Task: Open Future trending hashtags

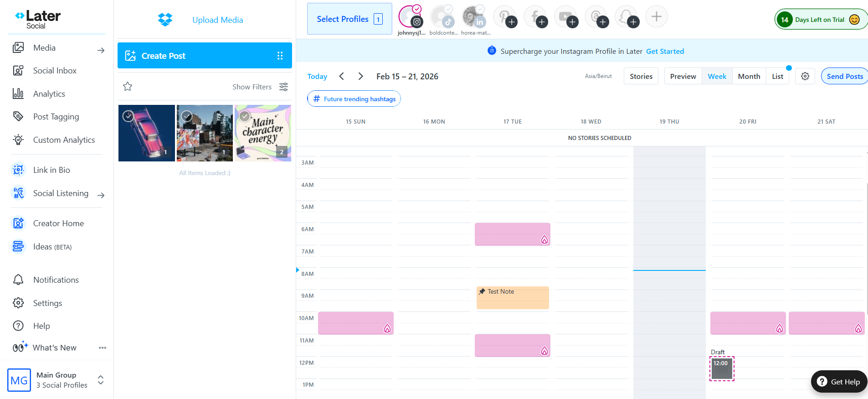Action: (354, 99)
